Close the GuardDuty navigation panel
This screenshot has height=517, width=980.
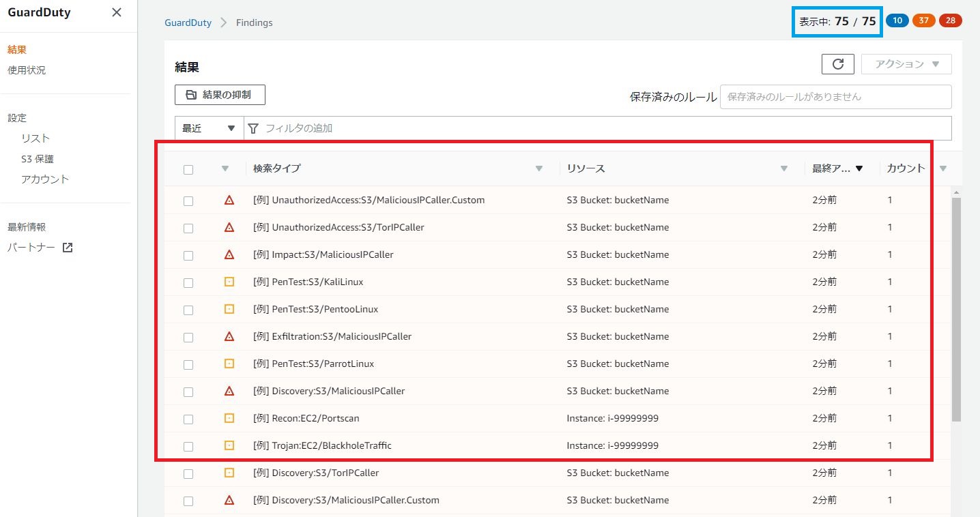117,12
